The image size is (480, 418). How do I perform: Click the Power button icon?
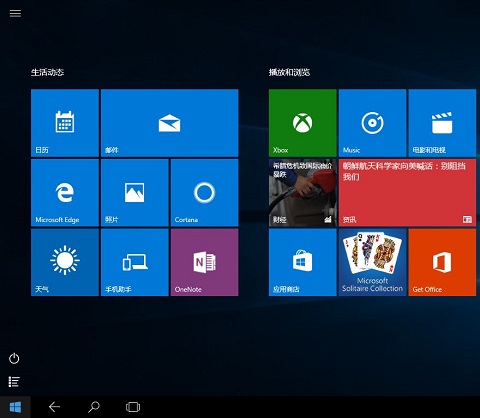14,358
